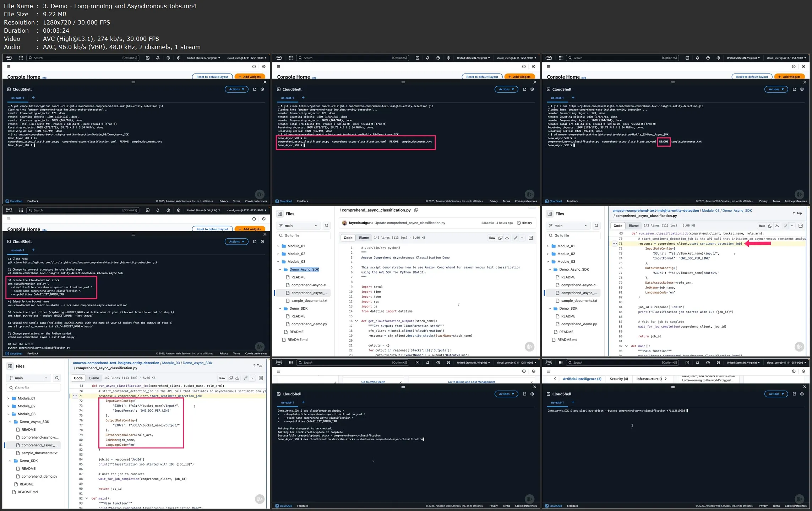This screenshot has height=511, width=812.
Task: Open Go to AWS Health link
Action: [x=373, y=382]
